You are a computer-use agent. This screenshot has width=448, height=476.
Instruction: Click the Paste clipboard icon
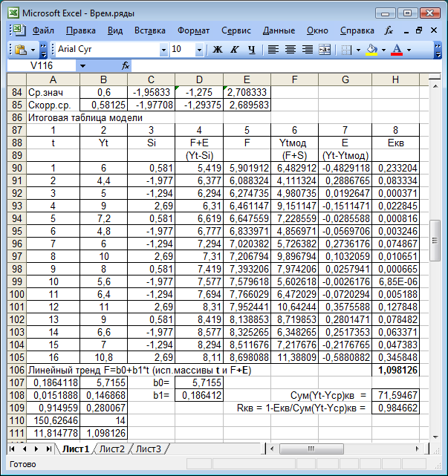tap(21, 50)
